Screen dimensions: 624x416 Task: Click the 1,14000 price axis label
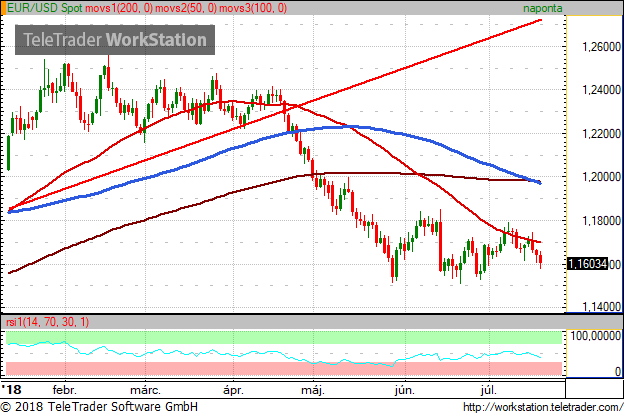601,307
